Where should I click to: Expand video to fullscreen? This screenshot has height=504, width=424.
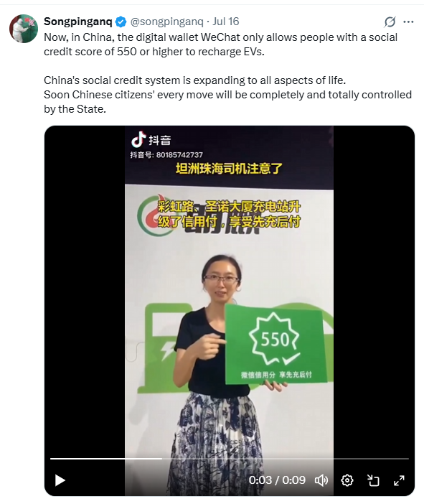click(399, 480)
